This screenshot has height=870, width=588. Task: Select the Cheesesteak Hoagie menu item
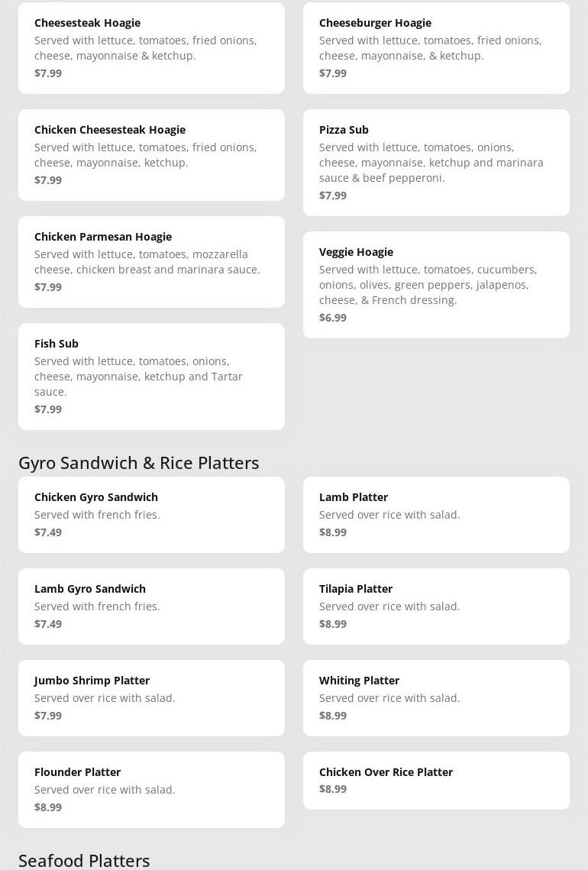[x=151, y=47]
